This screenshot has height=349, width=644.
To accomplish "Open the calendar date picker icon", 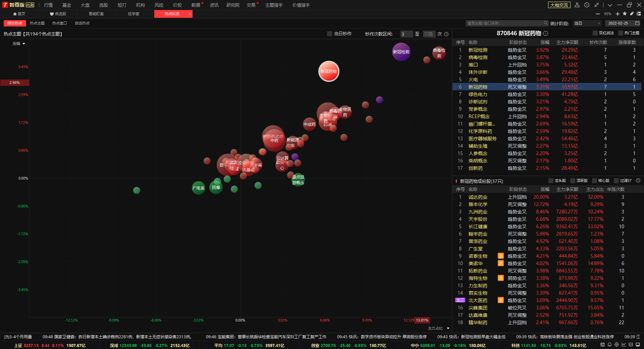I will (x=637, y=23).
